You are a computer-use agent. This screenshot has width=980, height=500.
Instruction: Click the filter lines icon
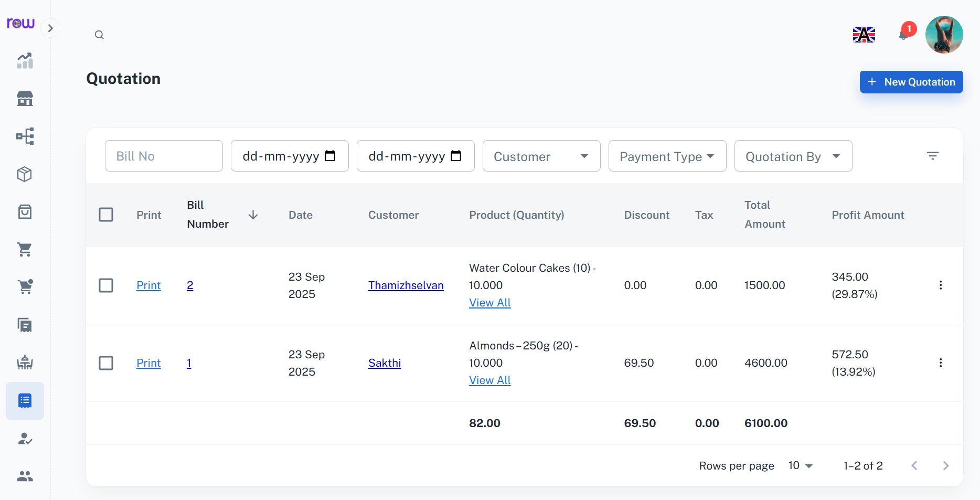pyautogui.click(x=932, y=156)
